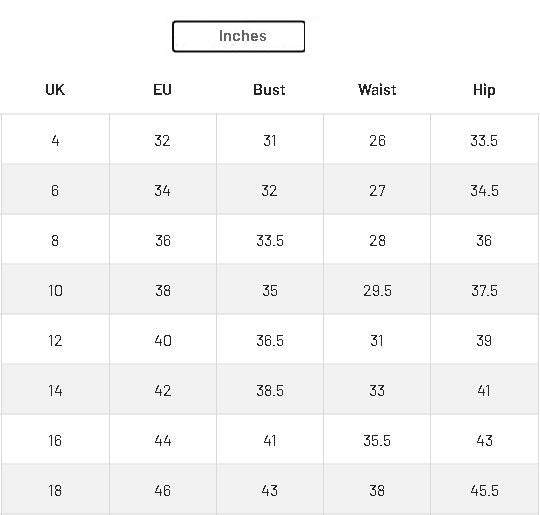Click the hip 45.5 cell
Image resolution: width=540 pixels, height=515 pixels.
(x=484, y=489)
